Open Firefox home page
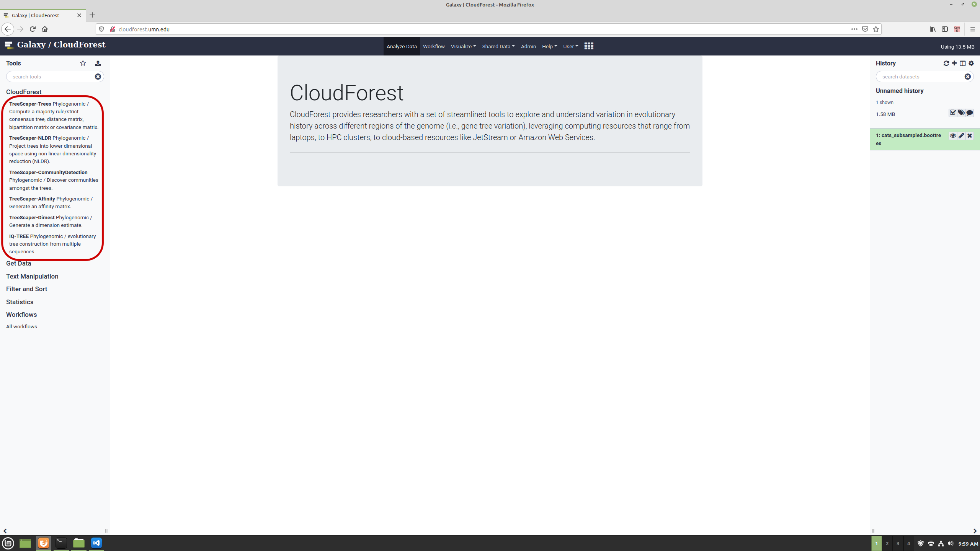This screenshot has width=980, height=551. pos(45,29)
